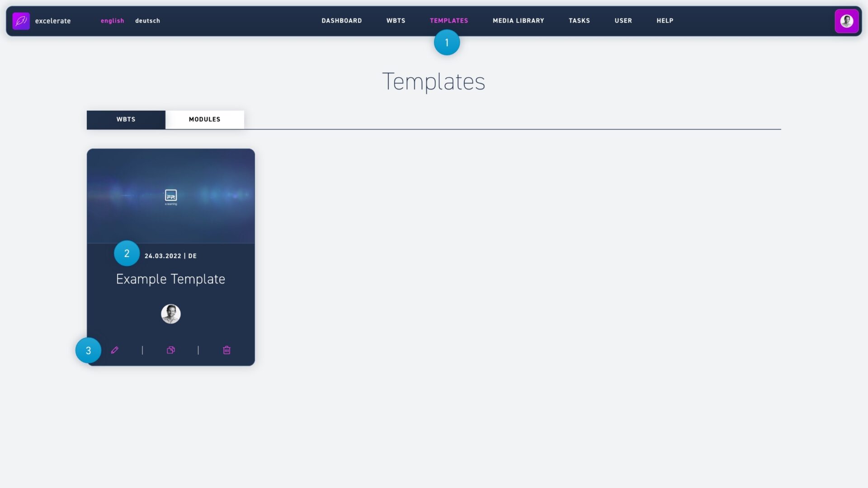Click the pencil edit icon on template card
This screenshot has width=868, height=488.
coord(115,350)
